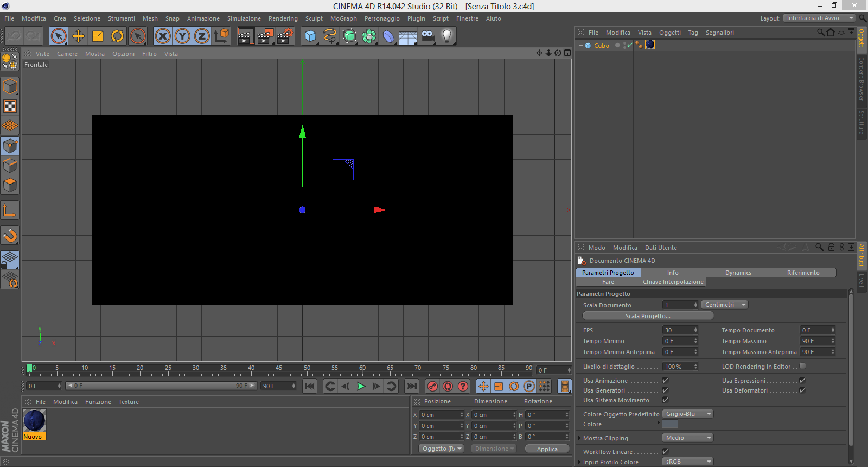Click the Render to Picture Viewer icon

[x=265, y=36]
